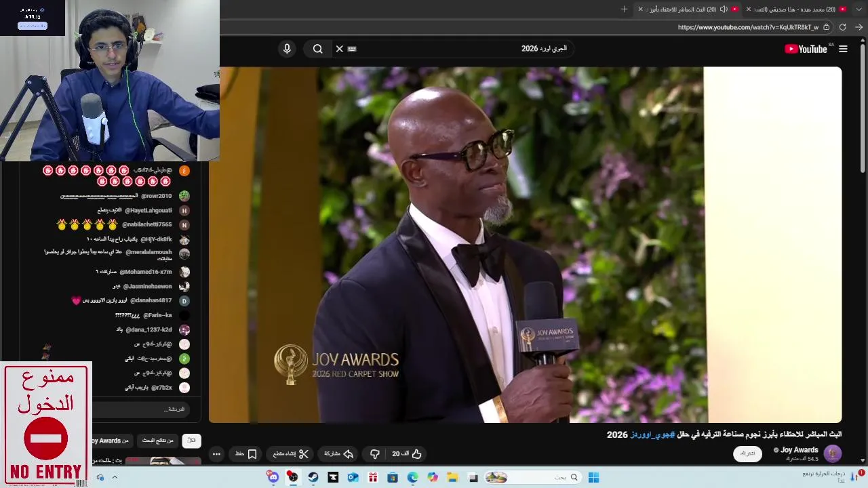Image resolution: width=868 pixels, height=488 pixels.
Task: Click the search magnifier button
Action: pyautogui.click(x=317, y=49)
